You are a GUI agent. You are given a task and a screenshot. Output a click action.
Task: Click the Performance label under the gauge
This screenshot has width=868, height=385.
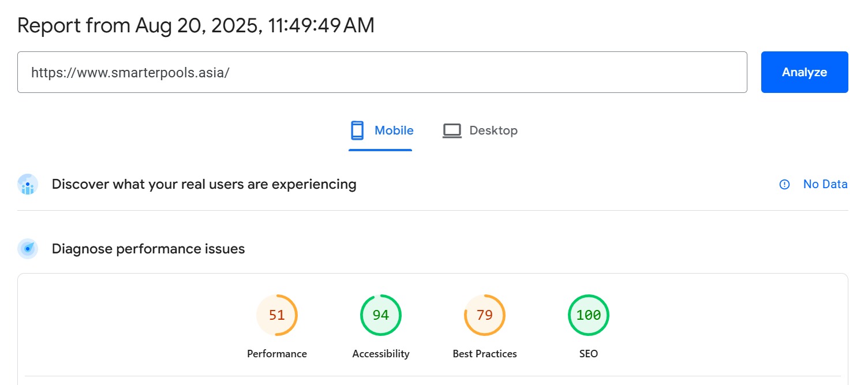tap(277, 354)
